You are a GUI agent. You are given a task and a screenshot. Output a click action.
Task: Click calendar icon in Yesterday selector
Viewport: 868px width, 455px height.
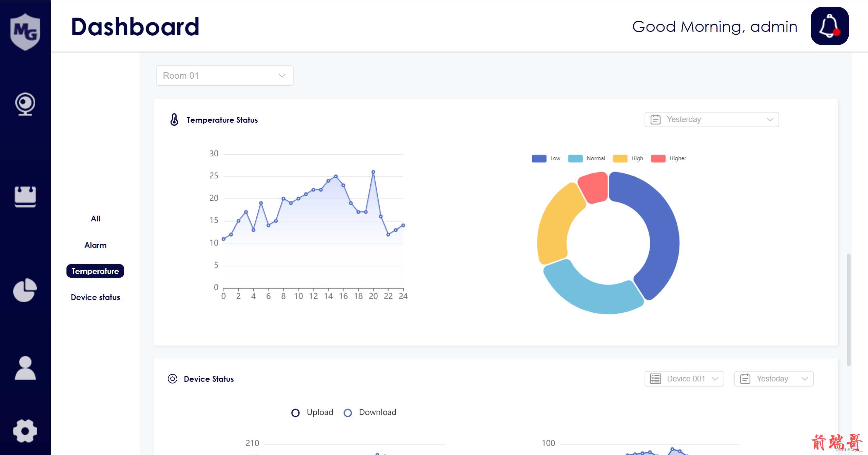click(655, 119)
